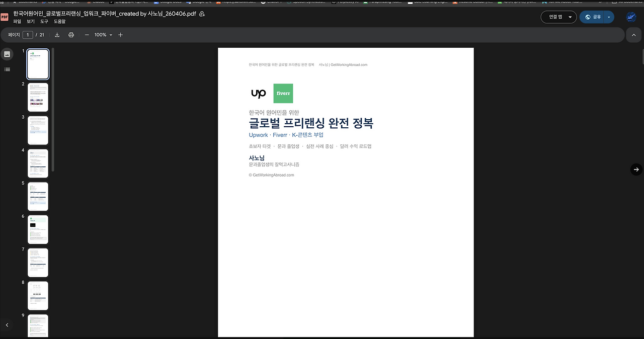Click the © GetWorkingAbroad.com text
Image resolution: width=644 pixels, height=339 pixels.
tap(271, 175)
